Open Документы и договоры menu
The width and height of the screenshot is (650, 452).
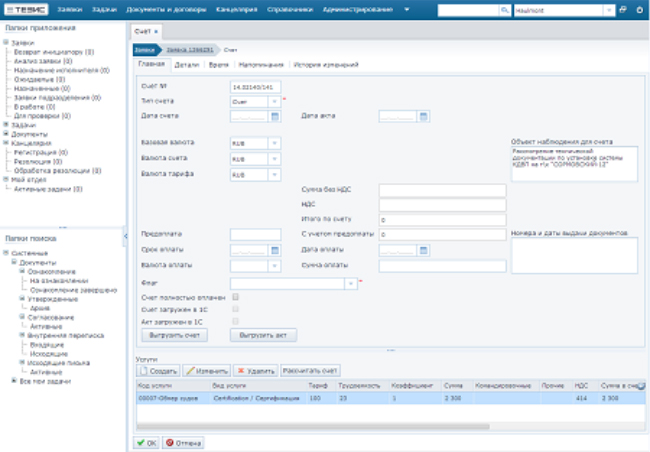coord(166,10)
